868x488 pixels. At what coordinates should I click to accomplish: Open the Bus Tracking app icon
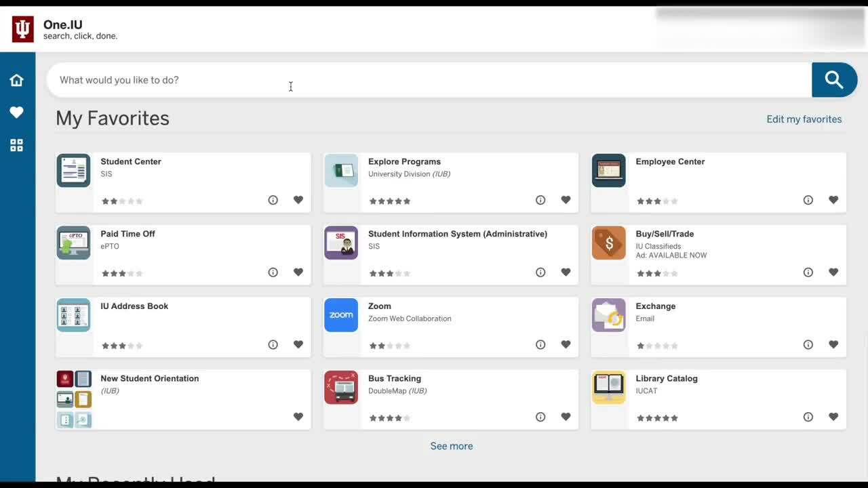[x=341, y=387]
